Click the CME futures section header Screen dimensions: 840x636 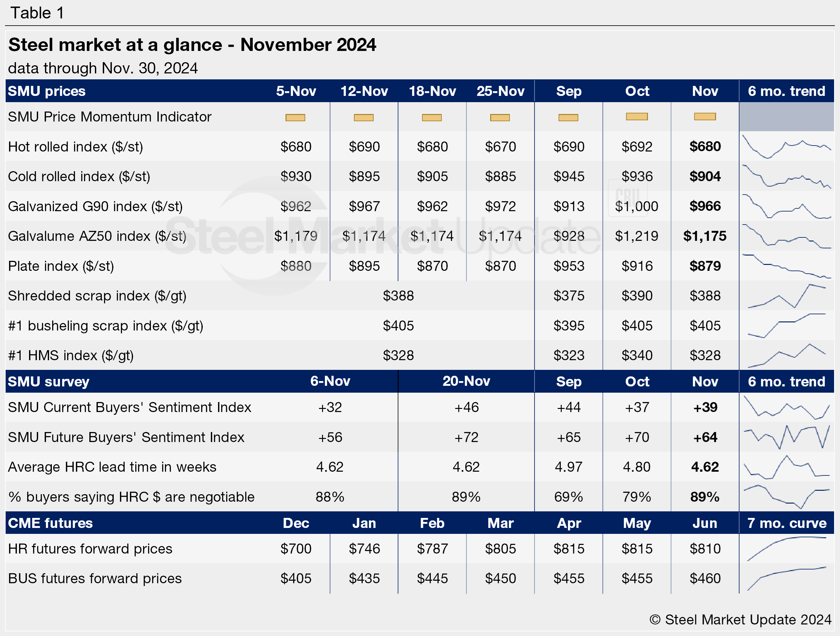tap(50, 523)
